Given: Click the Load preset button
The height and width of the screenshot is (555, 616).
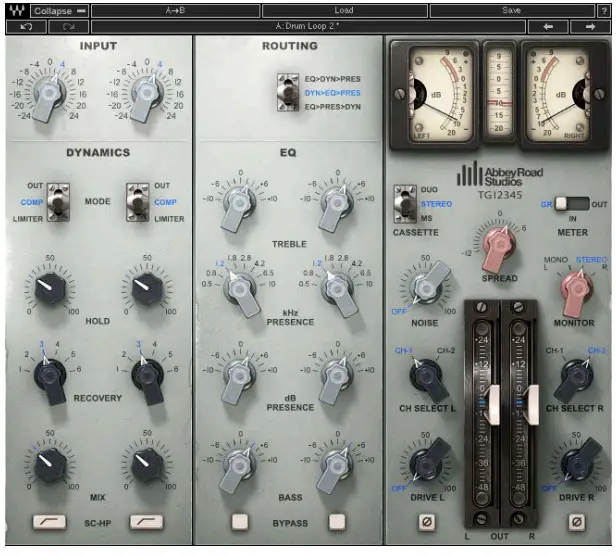Looking at the screenshot, I should point(344,11).
